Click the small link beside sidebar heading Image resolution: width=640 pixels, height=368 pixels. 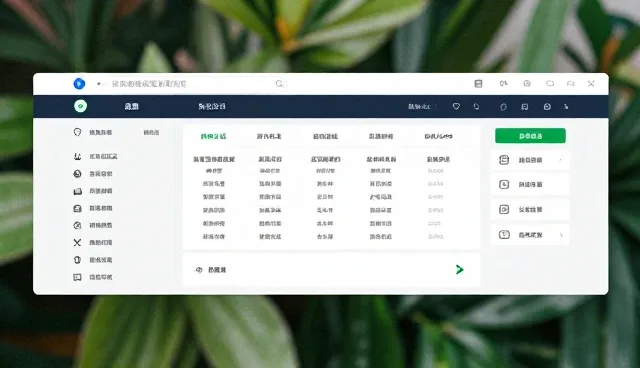point(151,133)
